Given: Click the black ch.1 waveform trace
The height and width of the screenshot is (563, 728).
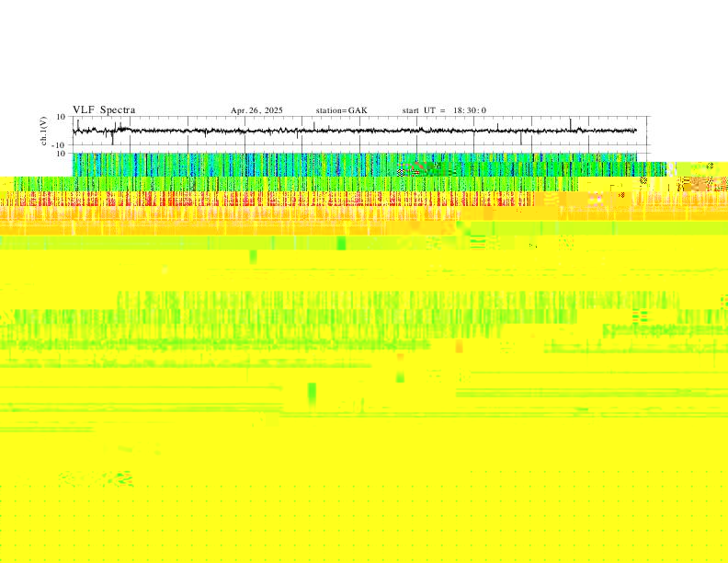Looking at the screenshot, I should (355, 131).
